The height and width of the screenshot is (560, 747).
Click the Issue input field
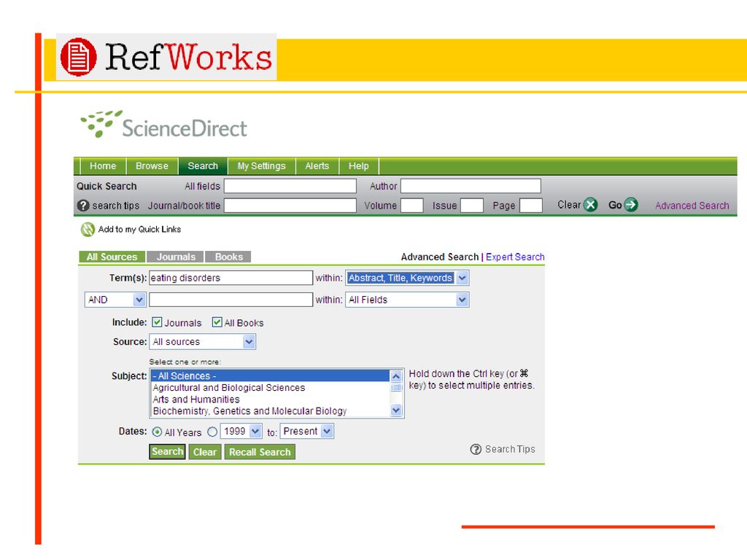pyautogui.click(x=472, y=205)
